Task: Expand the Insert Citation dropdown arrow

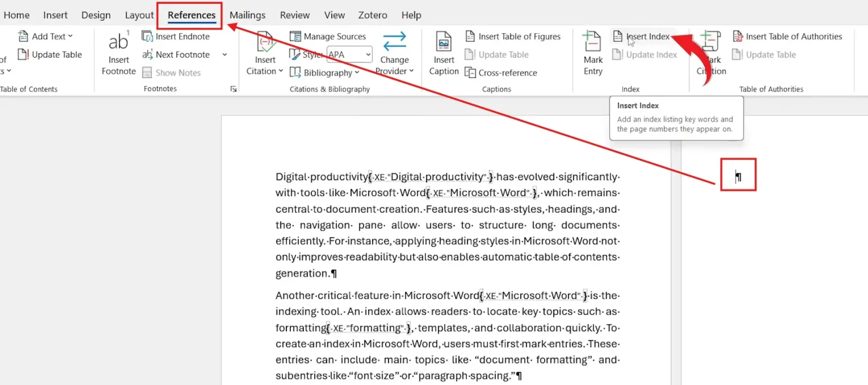Action: point(280,71)
